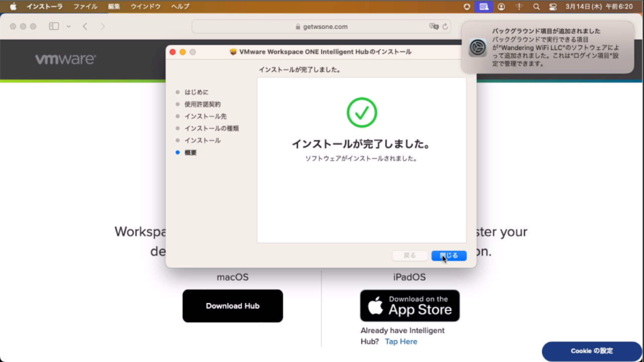Viewport: 644px width, 362px height.
Task: Click the Spotlight search icon in the menu bar
Action: click(x=536, y=6)
